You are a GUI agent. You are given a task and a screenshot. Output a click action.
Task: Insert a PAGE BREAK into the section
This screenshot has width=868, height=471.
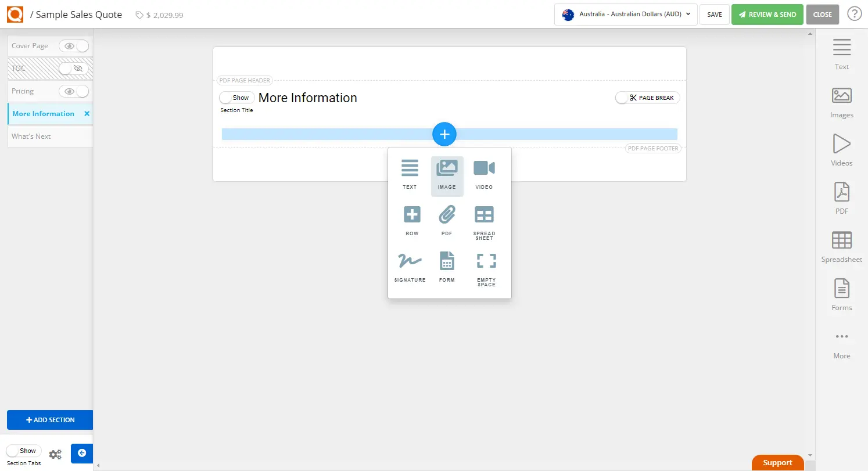pos(647,98)
